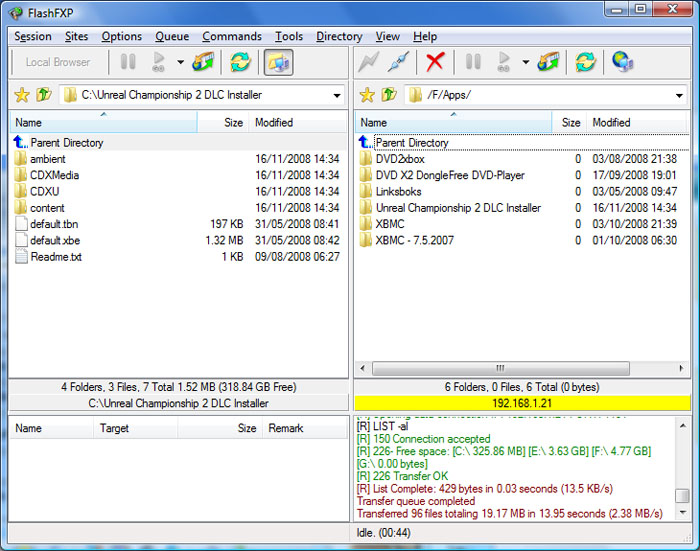
Task: Open the Session menu
Action: tap(33, 36)
